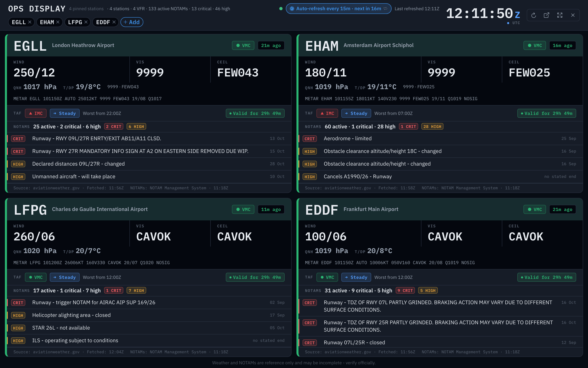The image size is (588, 368).
Task: Click the EDDF VMC flight category badge
Action: point(535,210)
